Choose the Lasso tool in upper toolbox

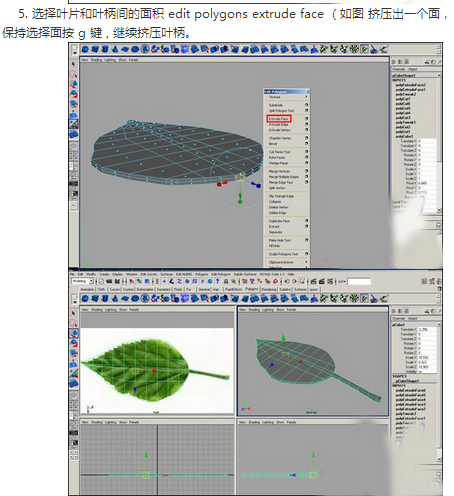click(74, 74)
